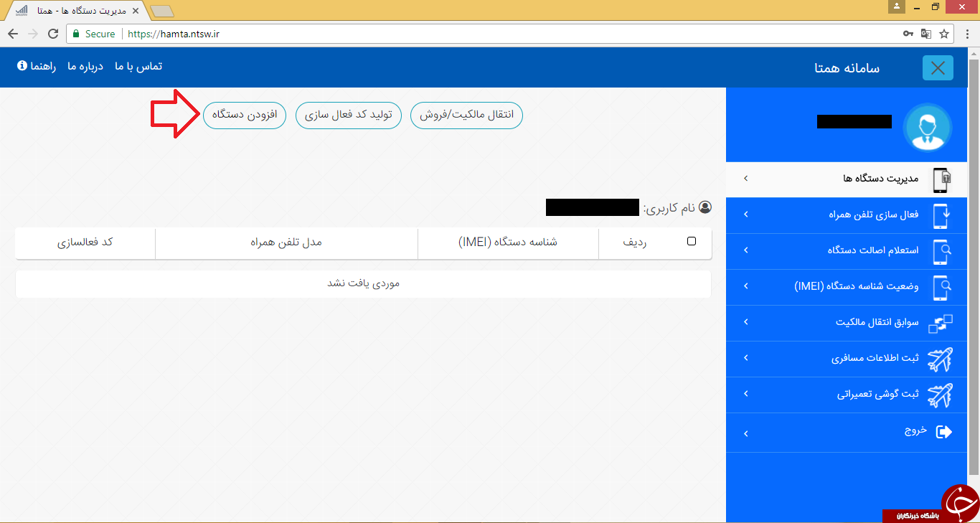Screen dimensions: 980x523
Task: Open وضعیت شناسه دستگاه (IMEI) menu item
Action: click(848, 288)
